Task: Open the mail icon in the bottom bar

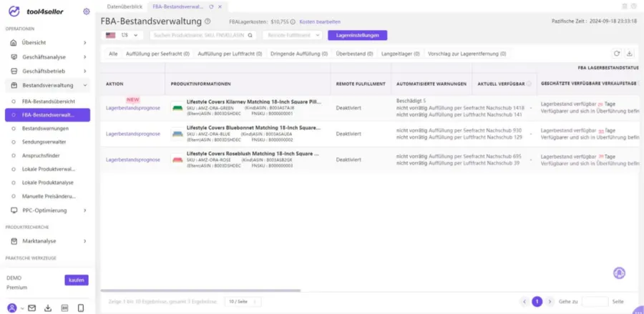Action: tap(31, 308)
